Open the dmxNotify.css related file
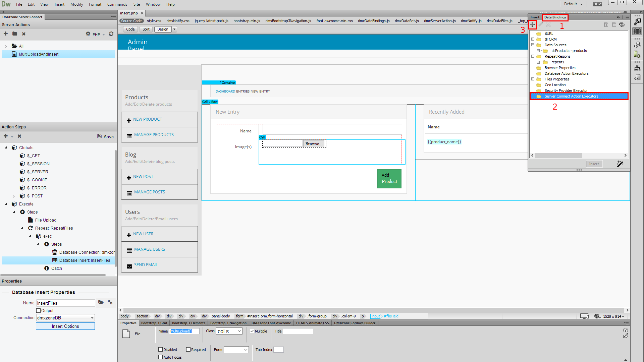The image size is (644, 362). pyautogui.click(x=178, y=21)
